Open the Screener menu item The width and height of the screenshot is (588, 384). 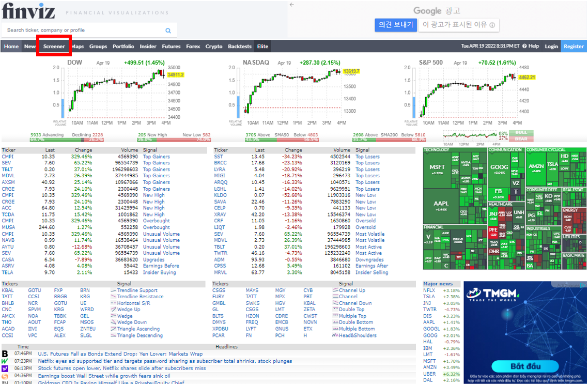pyautogui.click(x=54, y=47)
